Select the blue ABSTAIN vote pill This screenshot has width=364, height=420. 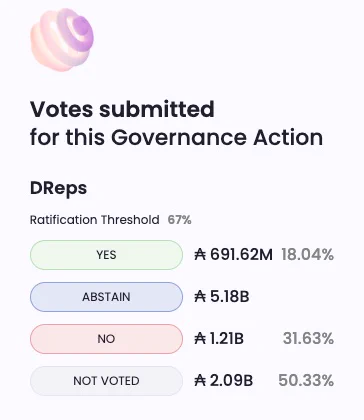pyautogui.click(x=106, y=297)
